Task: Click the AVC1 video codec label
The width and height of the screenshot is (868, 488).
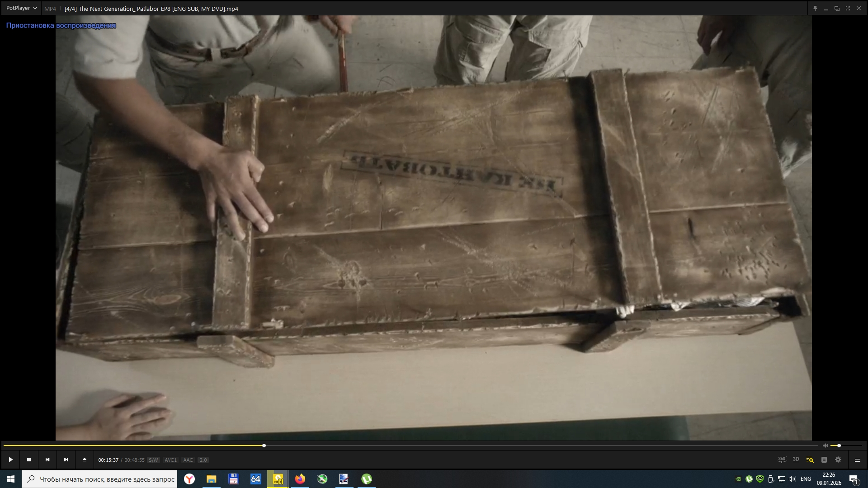Action: (171, 460)
